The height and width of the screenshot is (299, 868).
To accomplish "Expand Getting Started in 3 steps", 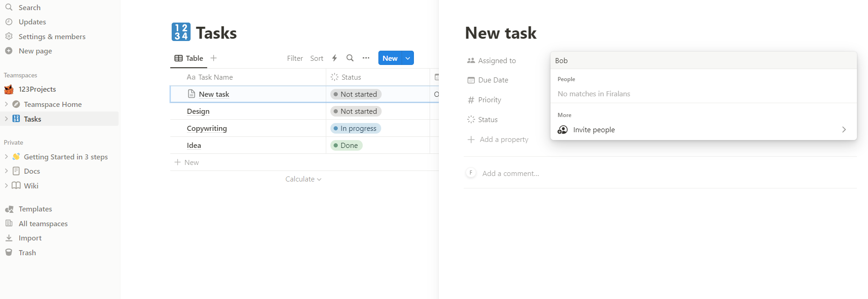I will click(6, 157).
